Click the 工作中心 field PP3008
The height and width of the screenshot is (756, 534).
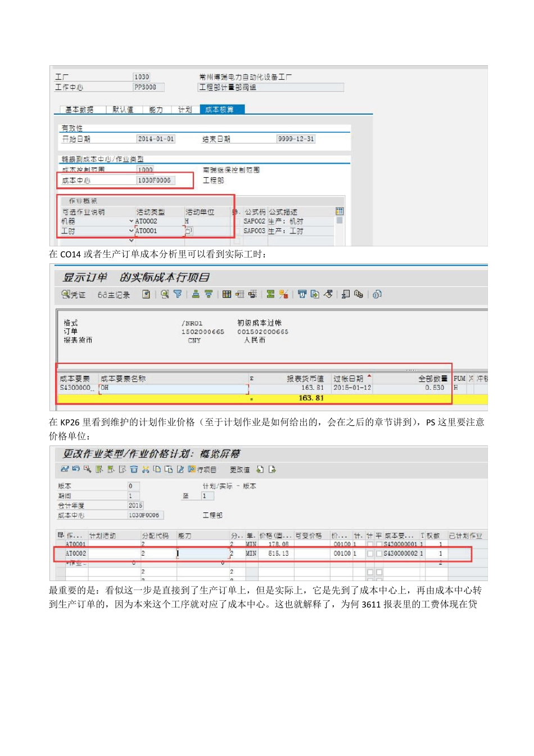pos(148,87)
